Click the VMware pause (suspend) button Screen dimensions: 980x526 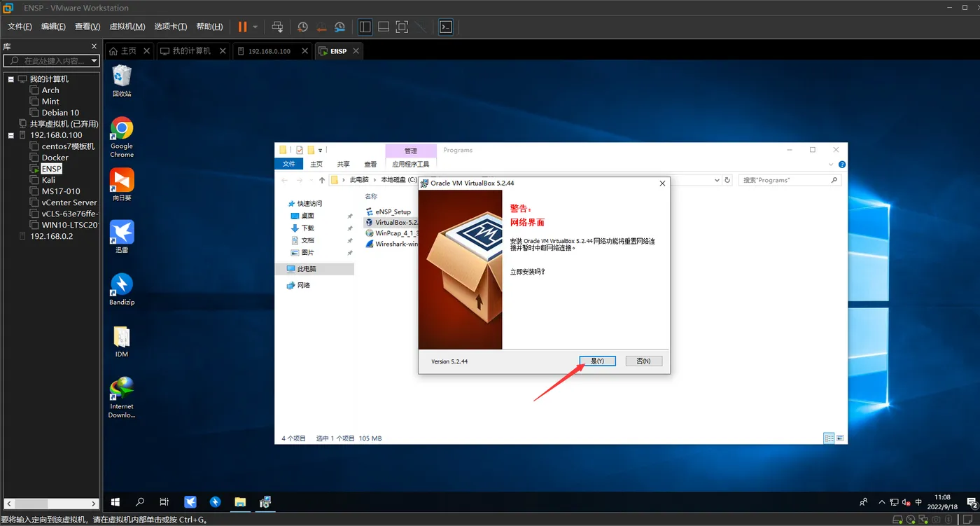click(242, 27)
